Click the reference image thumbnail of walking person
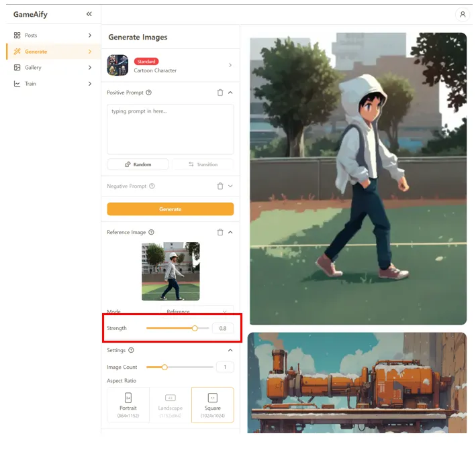This screenshot has height=450, width=476. pos(171,271)
